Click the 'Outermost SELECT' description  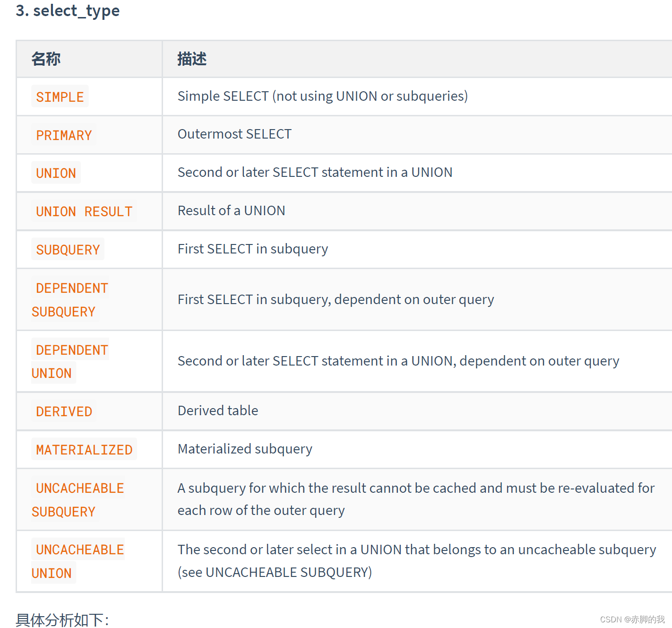[234, 134]
